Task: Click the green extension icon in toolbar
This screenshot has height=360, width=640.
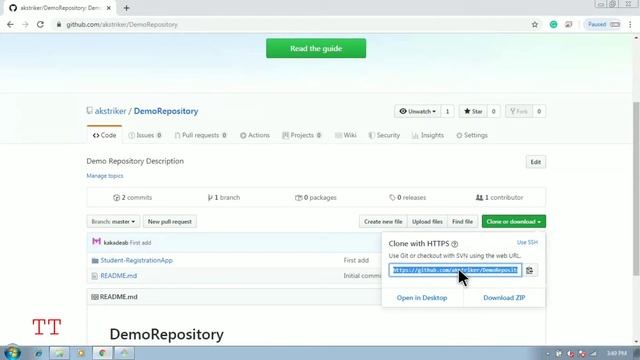Action: point(553,24)
